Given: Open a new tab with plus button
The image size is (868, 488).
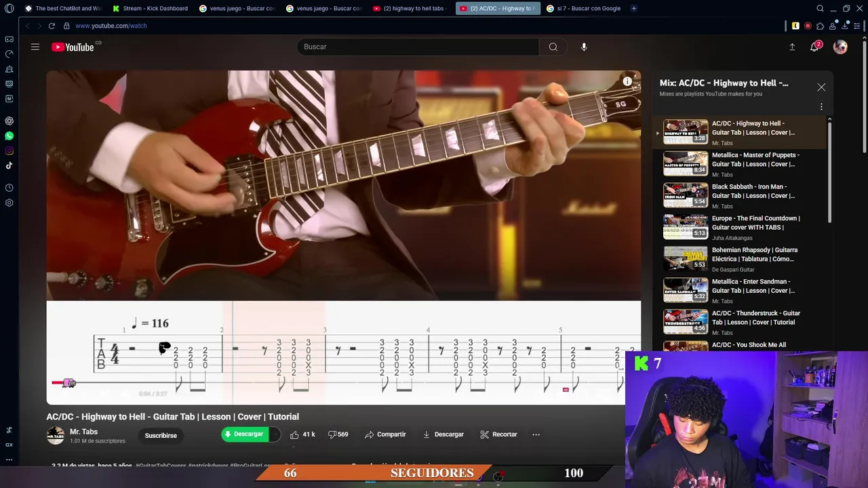Looking at the screenshot, I should click(633, 8).
